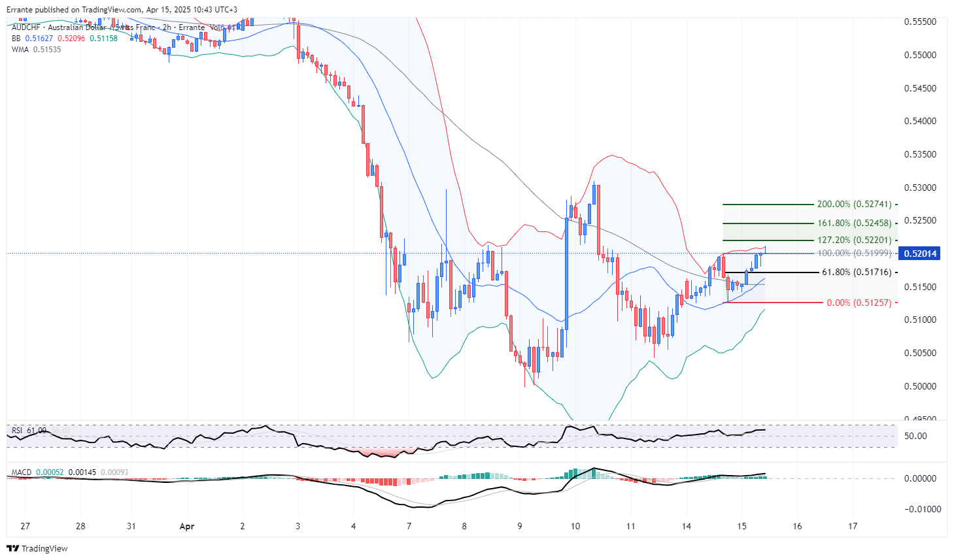Click the faded 100.00% (0.51999) Fibonacci label
This screenshot has height=560, width=954.
854,253
